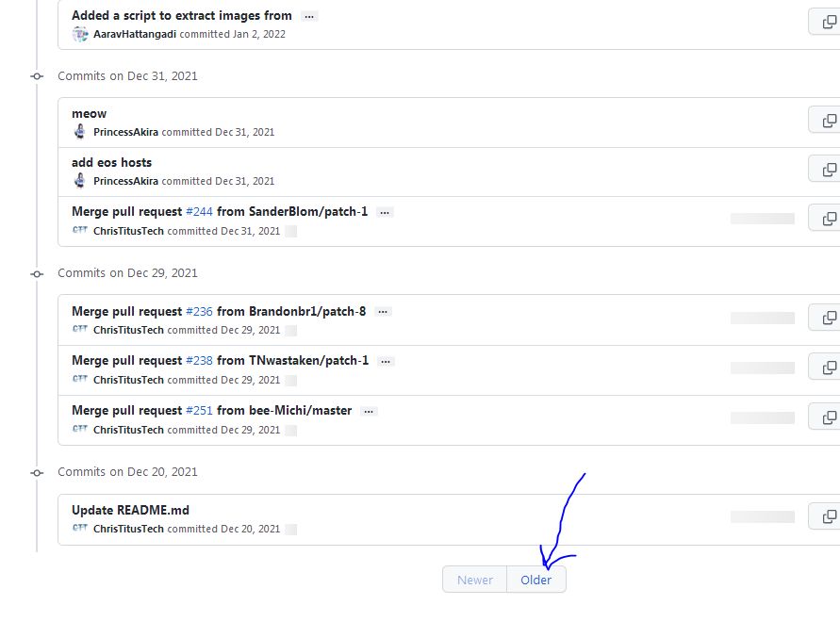Expand commit message for pull request #251
Screen dimensions: 840x638
coord(369,412)
